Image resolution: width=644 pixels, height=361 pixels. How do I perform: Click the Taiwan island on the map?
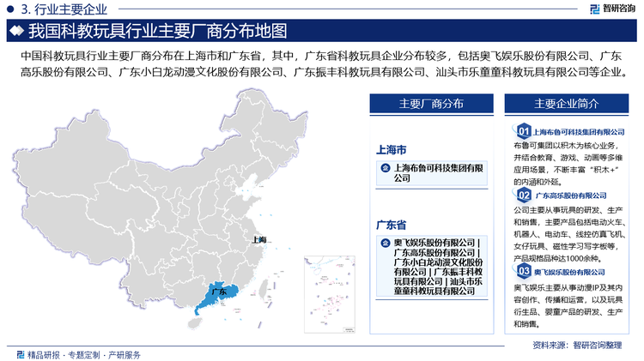264,290
